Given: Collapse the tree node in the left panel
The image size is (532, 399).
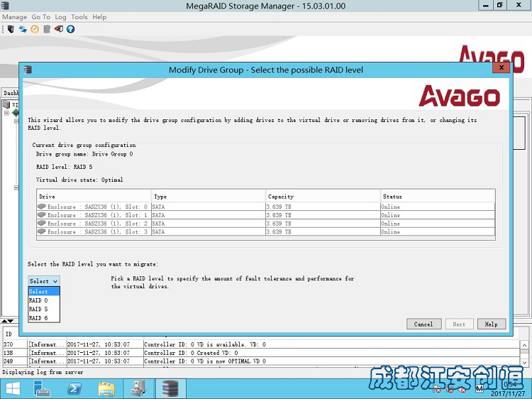Looking at the screenshot, I should (6, 113).
